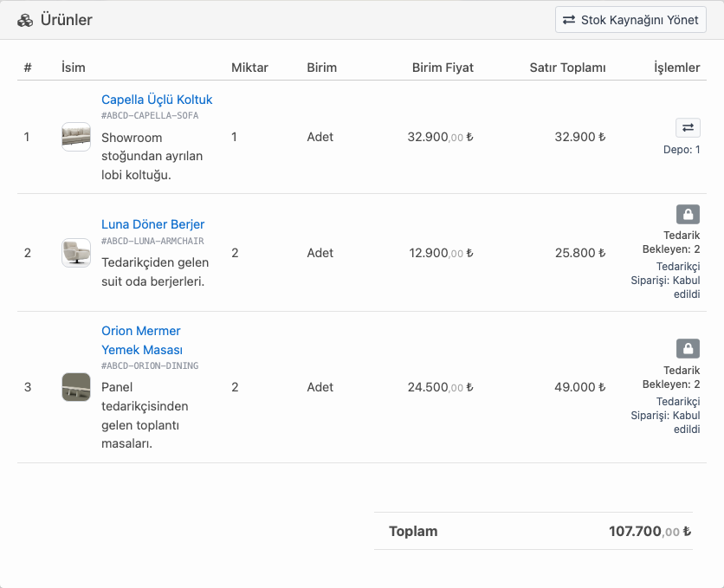Click the Ürünler boxes icon in header
This screenshot has width=724, height=588.
click(25, 20)
